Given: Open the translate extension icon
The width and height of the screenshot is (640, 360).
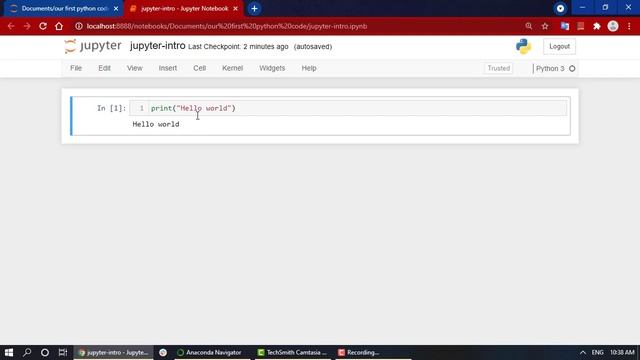Looking at the screenshot, I should (x=564, y=26).
